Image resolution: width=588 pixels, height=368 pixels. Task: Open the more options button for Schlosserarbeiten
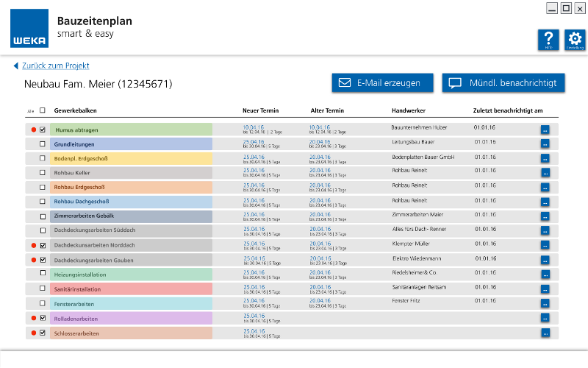(545, 333)
